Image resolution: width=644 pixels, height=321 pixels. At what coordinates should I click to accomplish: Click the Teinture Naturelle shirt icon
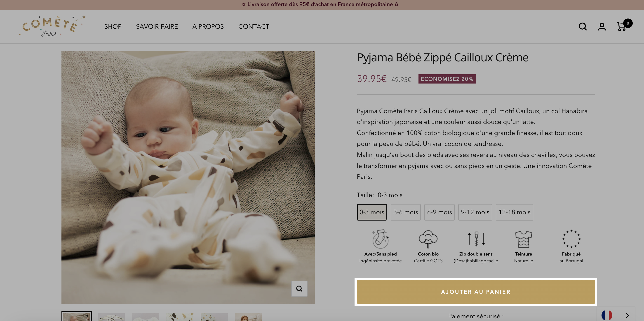pos(524,239)
